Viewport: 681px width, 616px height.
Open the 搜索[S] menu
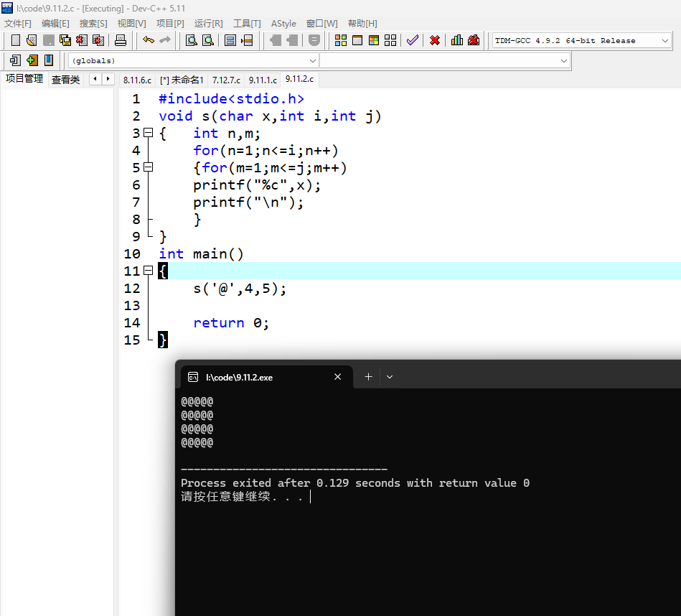pos(93,24)
